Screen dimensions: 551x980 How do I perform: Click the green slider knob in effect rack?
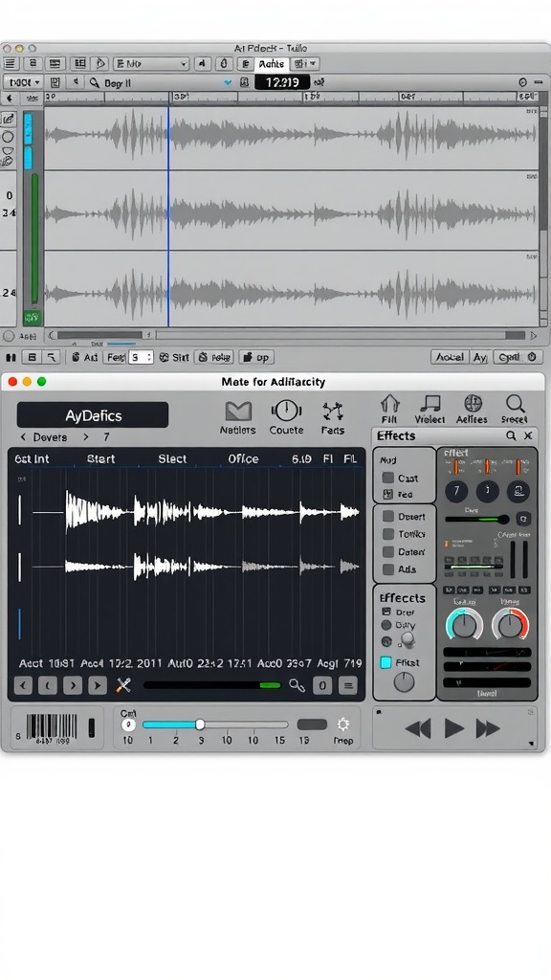(503, 519)
